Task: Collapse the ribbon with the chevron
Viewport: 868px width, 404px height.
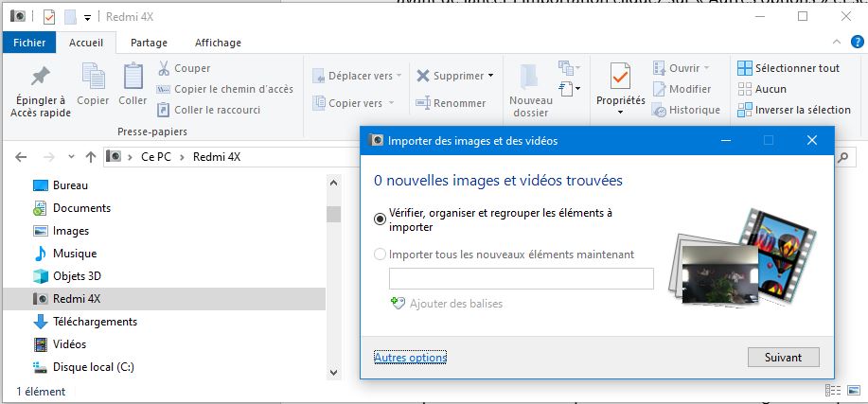Action: tap(837, 42)
